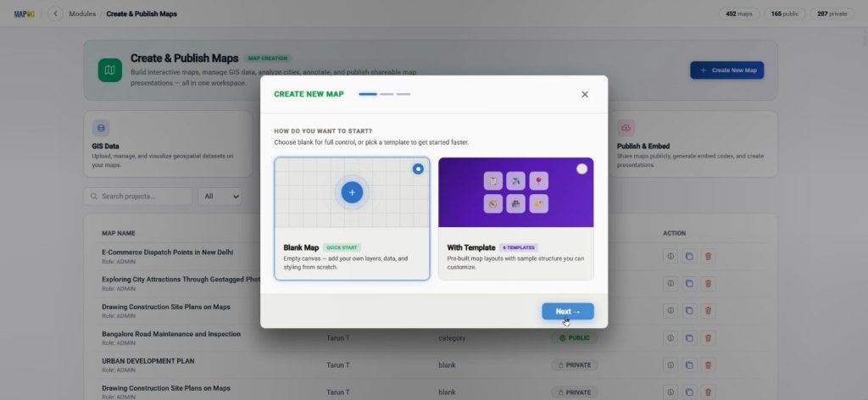Close the Create New Map dialog
Image resolution: width=868 pixels, height=400 pixels.
pos(585,95)
